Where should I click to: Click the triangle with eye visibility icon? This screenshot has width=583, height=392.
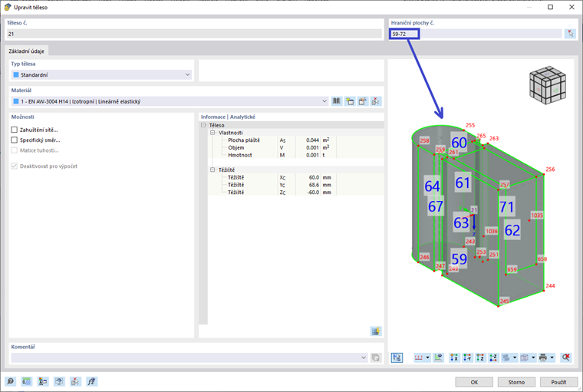pyautogui.click(x=439, y=357)
